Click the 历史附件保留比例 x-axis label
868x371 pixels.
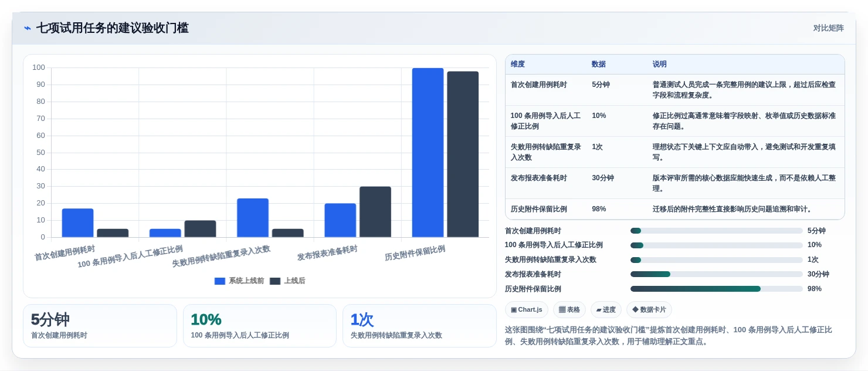click(415, 253)
